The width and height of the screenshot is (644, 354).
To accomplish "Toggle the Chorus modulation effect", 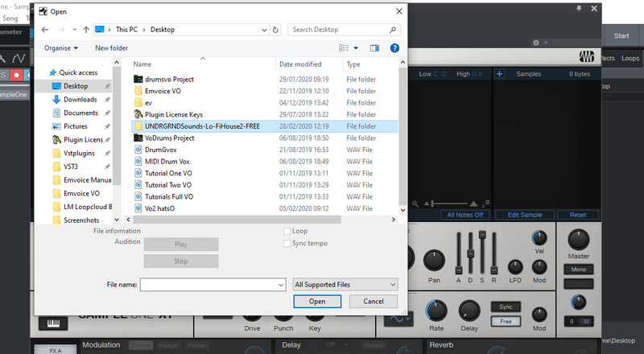I will 141,345.
